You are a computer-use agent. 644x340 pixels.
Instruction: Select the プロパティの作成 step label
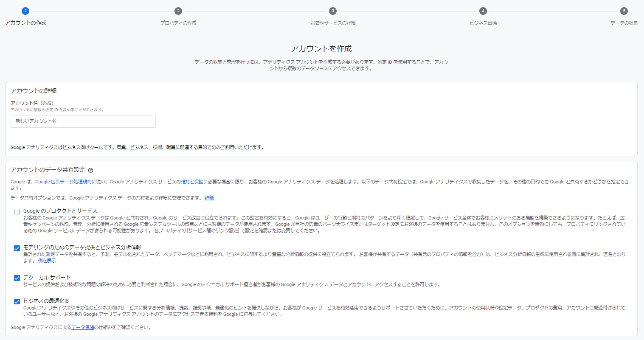coord(178,23)
